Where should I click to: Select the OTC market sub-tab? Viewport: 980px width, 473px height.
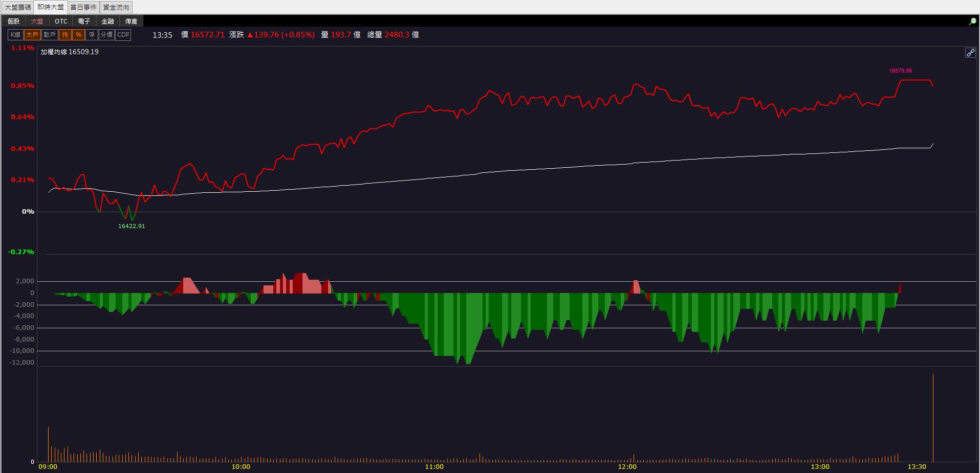pyautogui.click(x=61, y=21)
